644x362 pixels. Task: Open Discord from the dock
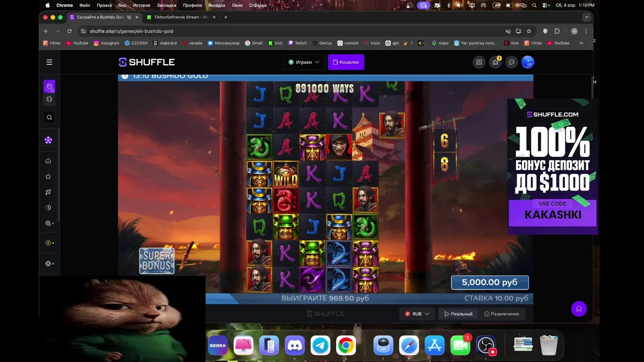coord(295,345)
